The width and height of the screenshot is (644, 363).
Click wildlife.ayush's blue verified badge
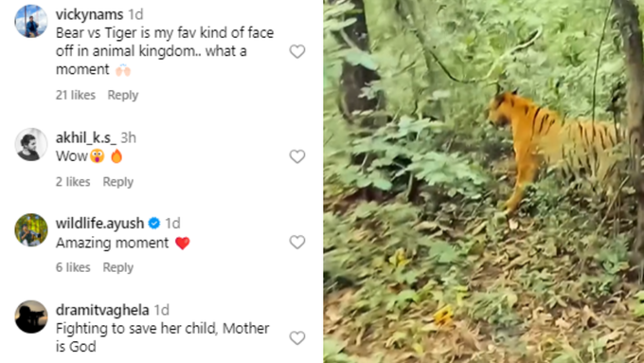154,224
